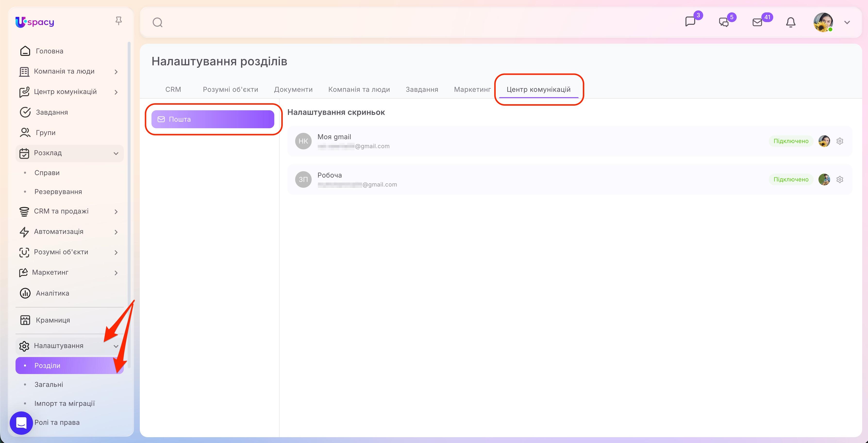Open settings gear for Моя gmail mailbox
Image resolution: width=868 pixels, height=443 pixels.
coord(840,141)
